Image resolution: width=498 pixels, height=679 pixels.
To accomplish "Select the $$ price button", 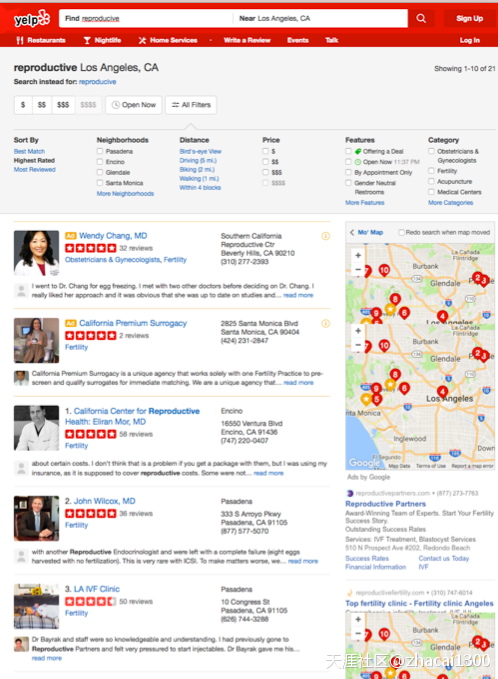I will tap(42, 105).
